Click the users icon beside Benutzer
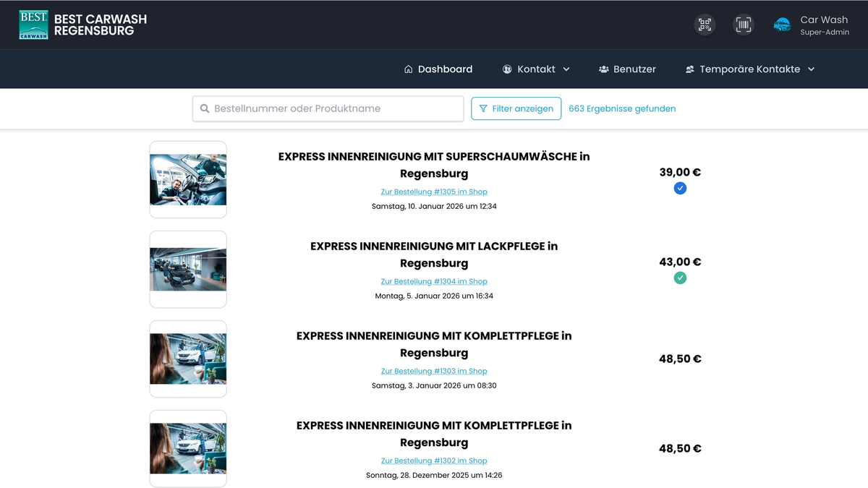Viewport: 868px width, 488px height. click(x=603, y=69)
